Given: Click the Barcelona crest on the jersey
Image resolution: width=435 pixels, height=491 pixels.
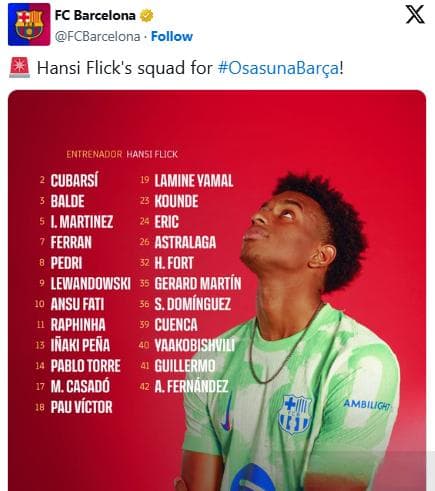Looking at the screenshot, I should tap(295, 414).
